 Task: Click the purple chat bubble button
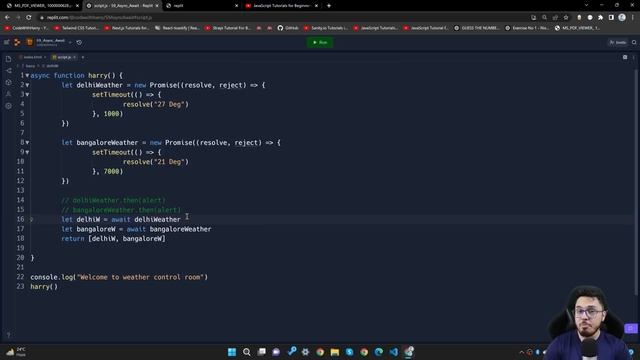631,328
